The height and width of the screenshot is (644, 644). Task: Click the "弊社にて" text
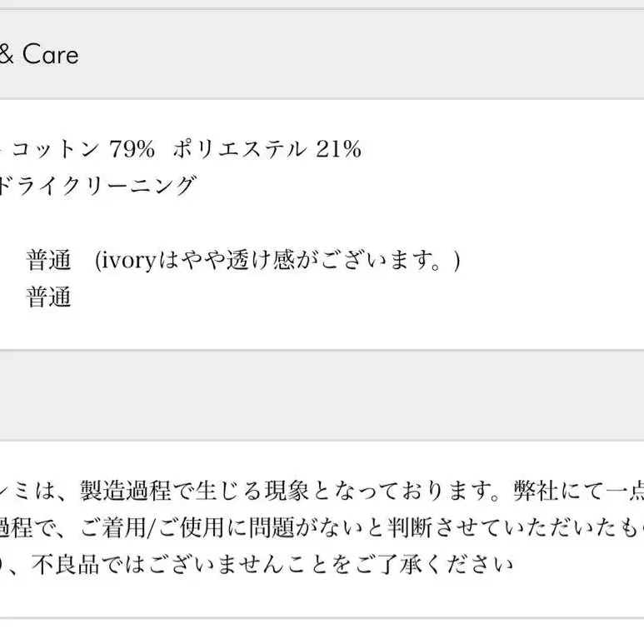[x=557, y=491]
